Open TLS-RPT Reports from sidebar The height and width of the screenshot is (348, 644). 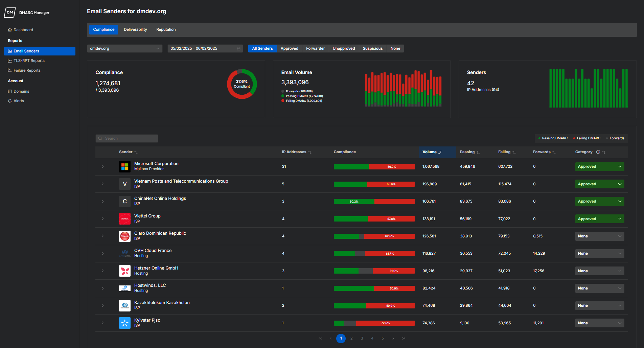(x=29, y=61)
